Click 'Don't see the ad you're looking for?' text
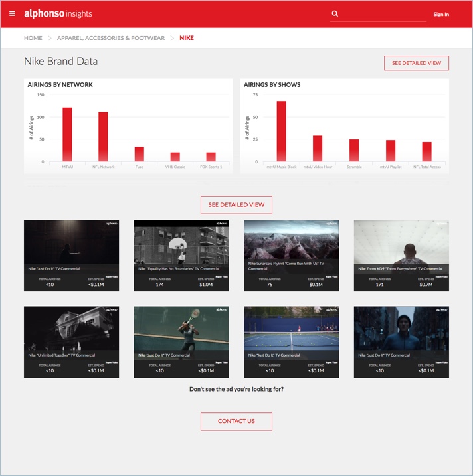The height and width of the screenshot is (476, 473). [236, 389]
